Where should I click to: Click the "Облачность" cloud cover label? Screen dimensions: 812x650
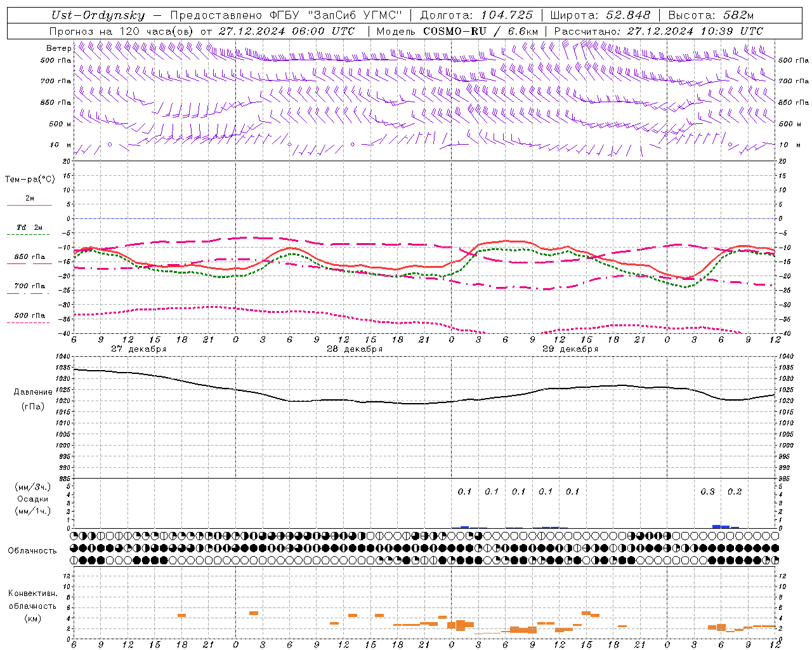point(32,550)
